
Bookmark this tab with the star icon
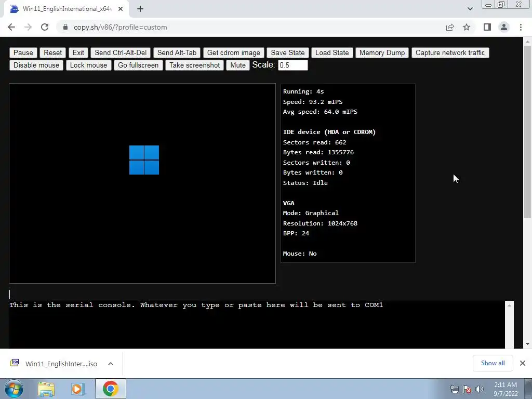point(467,27)
